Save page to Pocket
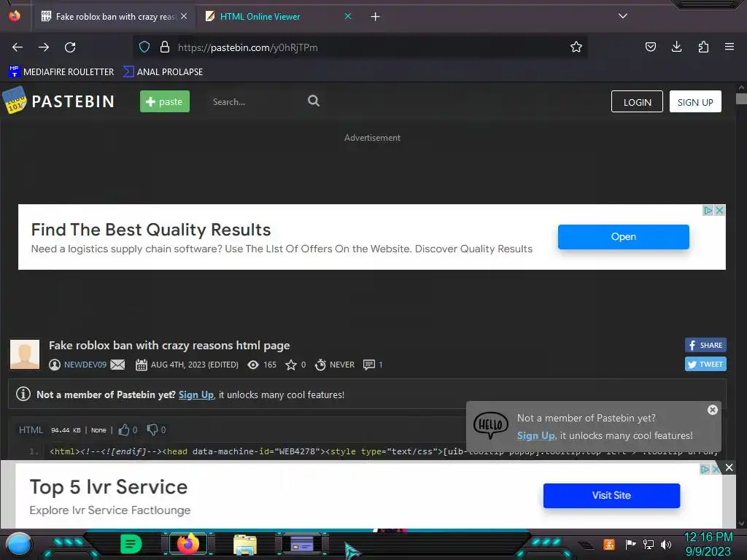Image resolution: width=747 pixels, height=560 pixels. [650, 47]
